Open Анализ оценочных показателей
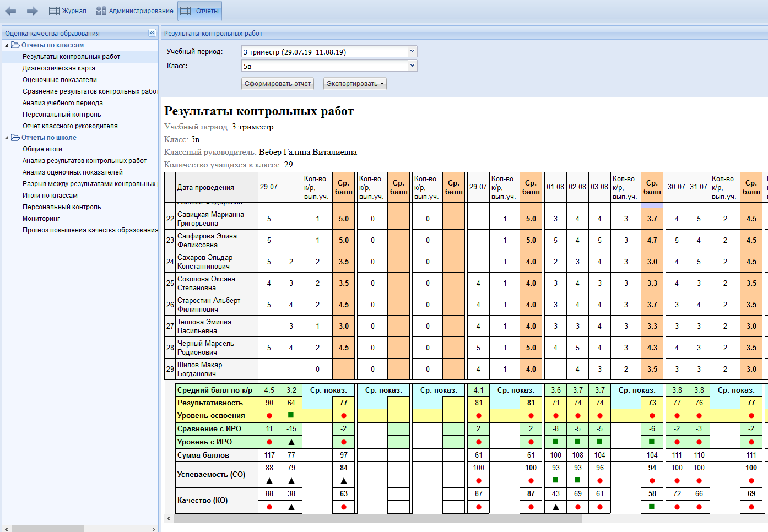This screenshot has height=532, width=768. pyautogui.click(x=73, y=172)
